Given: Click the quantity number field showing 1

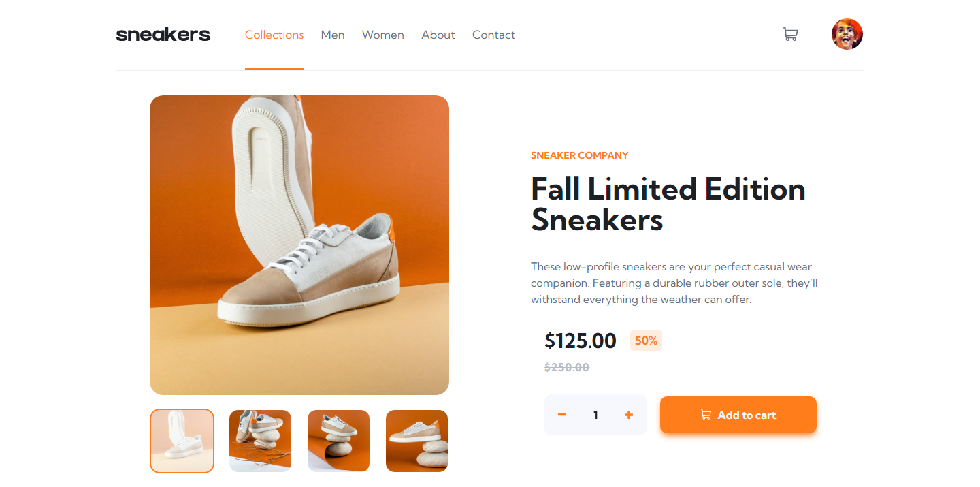Looking at the screenshot, I should pos(595,414).
